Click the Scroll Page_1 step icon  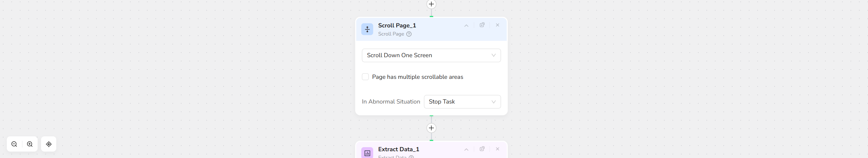367,29
